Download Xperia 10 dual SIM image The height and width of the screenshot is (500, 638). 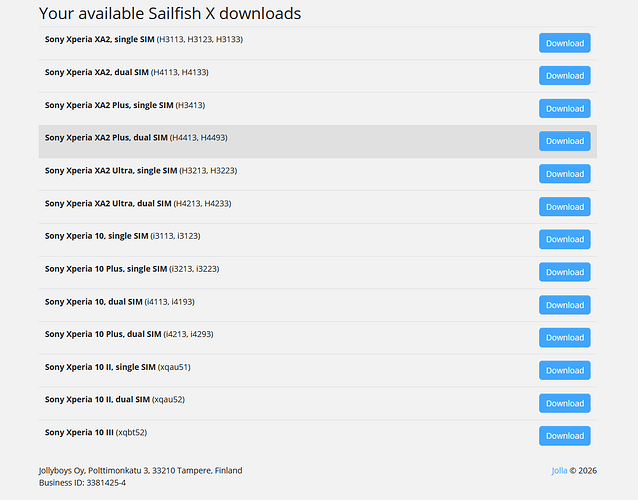tap(564, 305)
